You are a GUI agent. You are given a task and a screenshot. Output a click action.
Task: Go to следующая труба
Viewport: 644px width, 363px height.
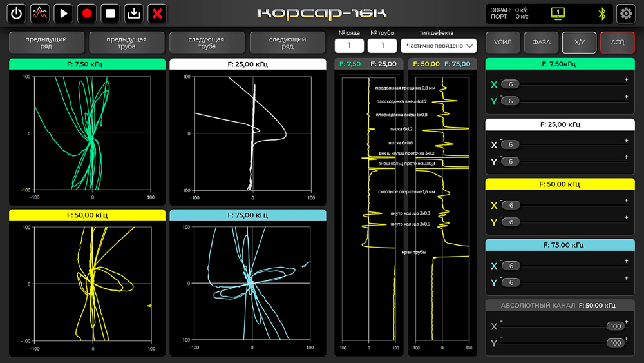point(207,43)
